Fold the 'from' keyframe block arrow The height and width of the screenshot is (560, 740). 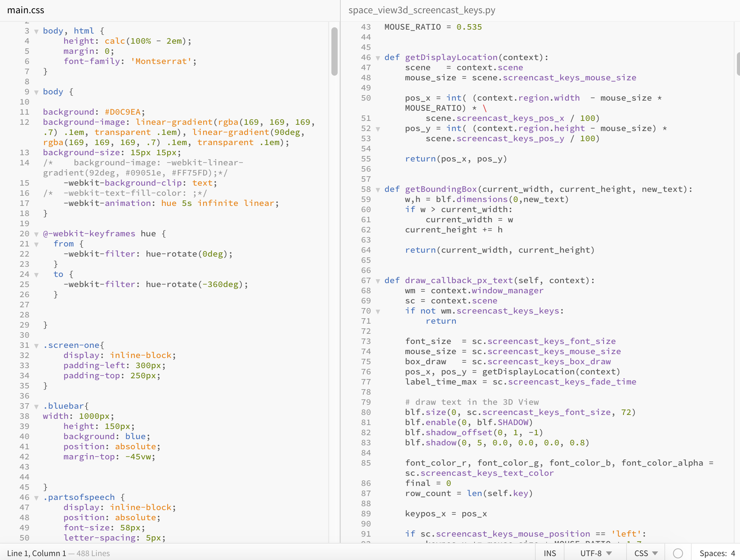(36, 244)
